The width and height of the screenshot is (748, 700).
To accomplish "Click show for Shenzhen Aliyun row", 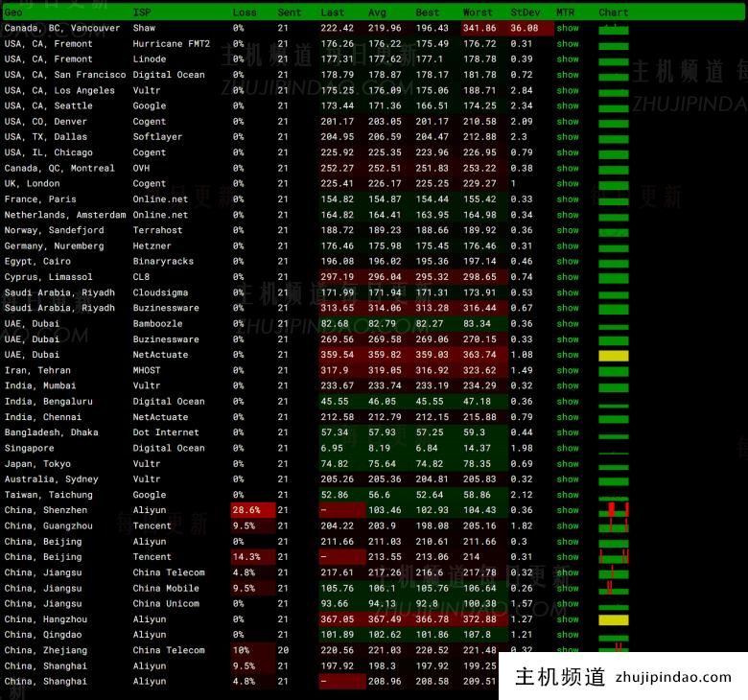I will point(567,510).
